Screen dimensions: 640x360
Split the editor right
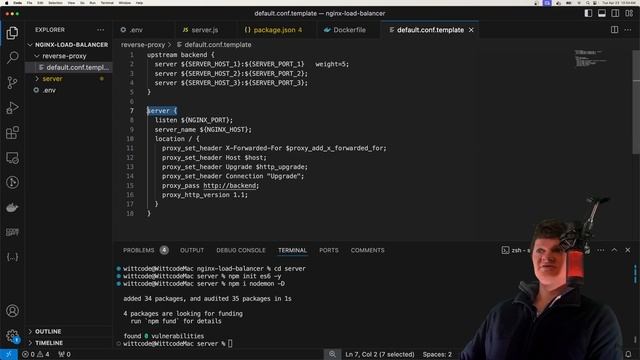(x=614, y=30)
